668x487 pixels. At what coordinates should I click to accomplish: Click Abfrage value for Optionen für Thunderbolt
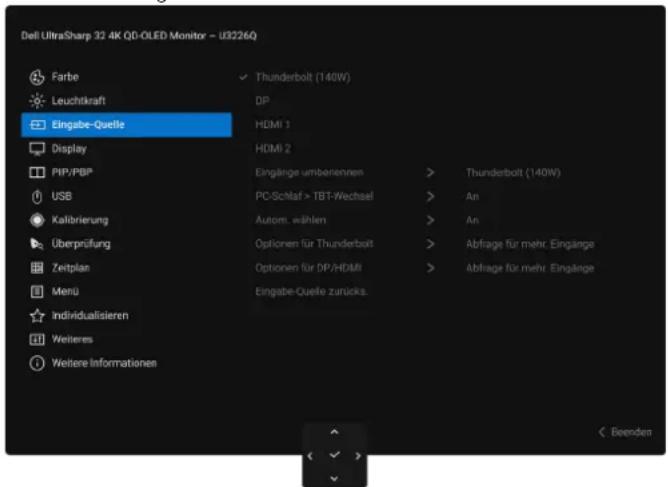click(530, 245)
